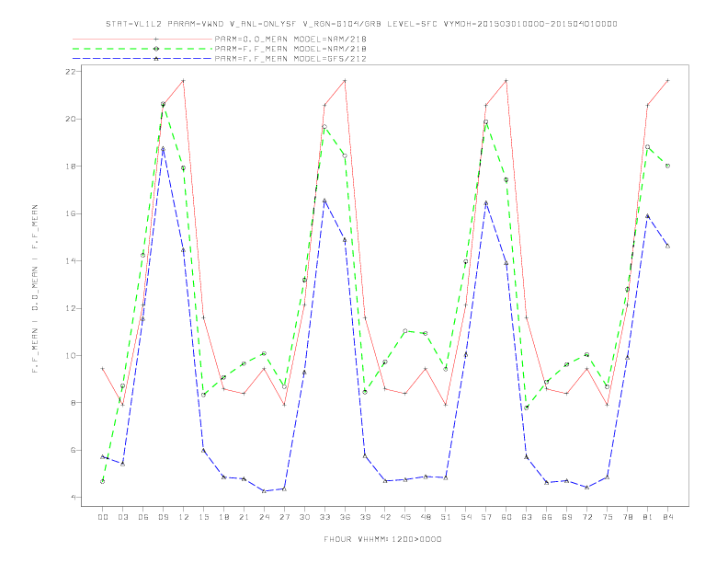The image size is (728, 563).
Task: Click x-axis forecast hour label 09
Action: coord(163,517)
